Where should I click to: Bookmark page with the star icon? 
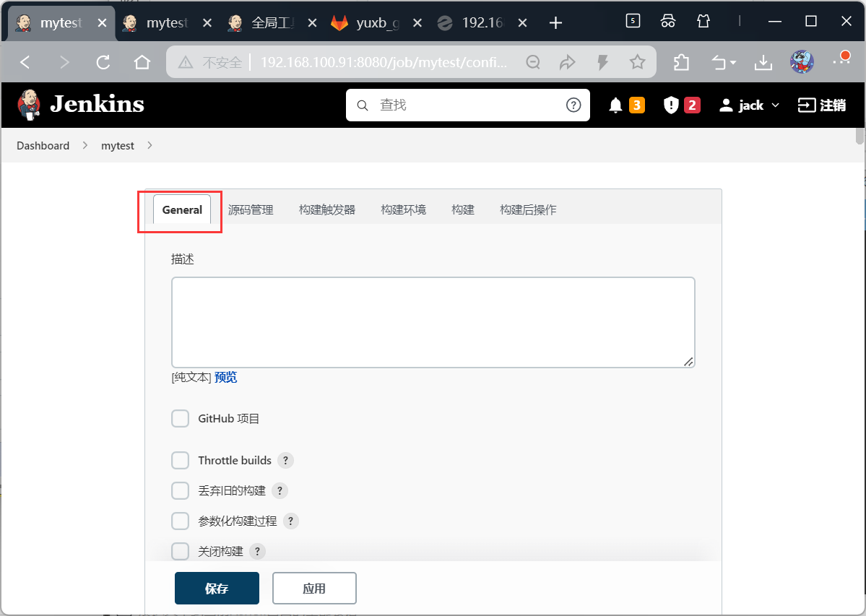coord(637,62)
